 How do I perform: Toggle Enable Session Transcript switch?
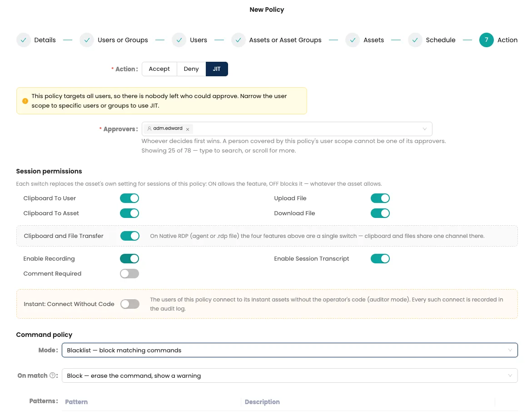coord(380,259)
